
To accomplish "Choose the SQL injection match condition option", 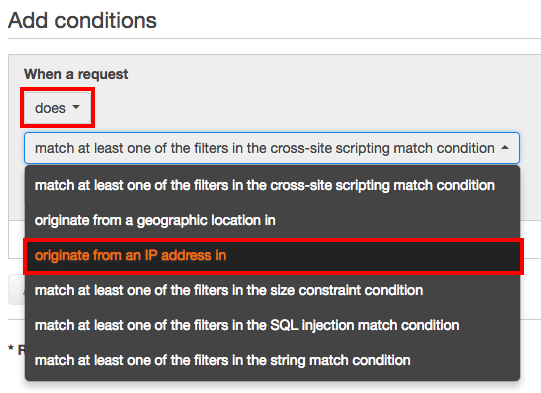I will pyautogui.click(x=273, y=325).
